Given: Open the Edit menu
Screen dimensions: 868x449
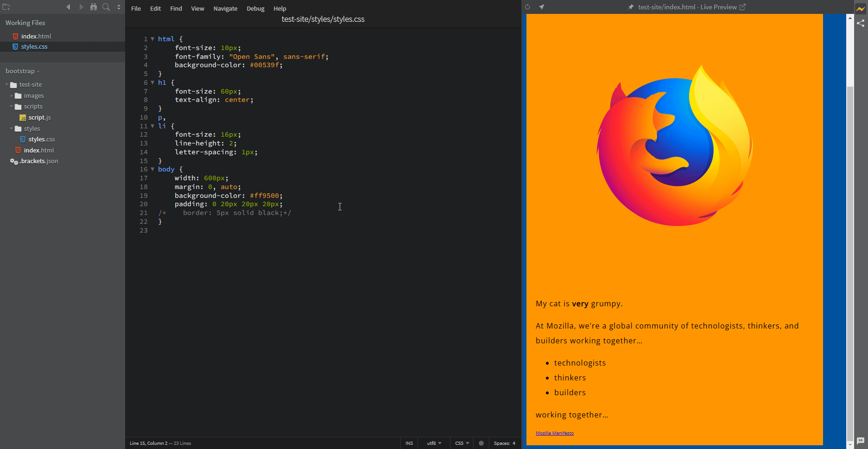Looking at the screenshot, I should 155,8.
